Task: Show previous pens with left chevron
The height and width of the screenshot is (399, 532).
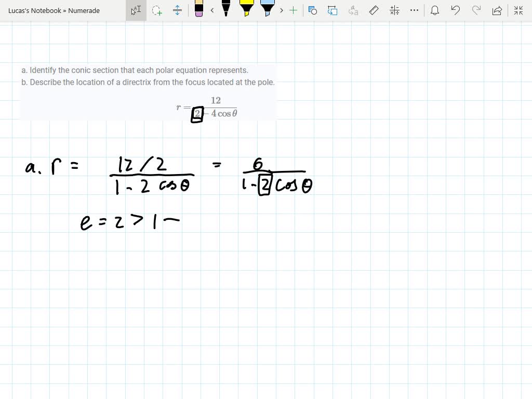Action: (212, 10)
